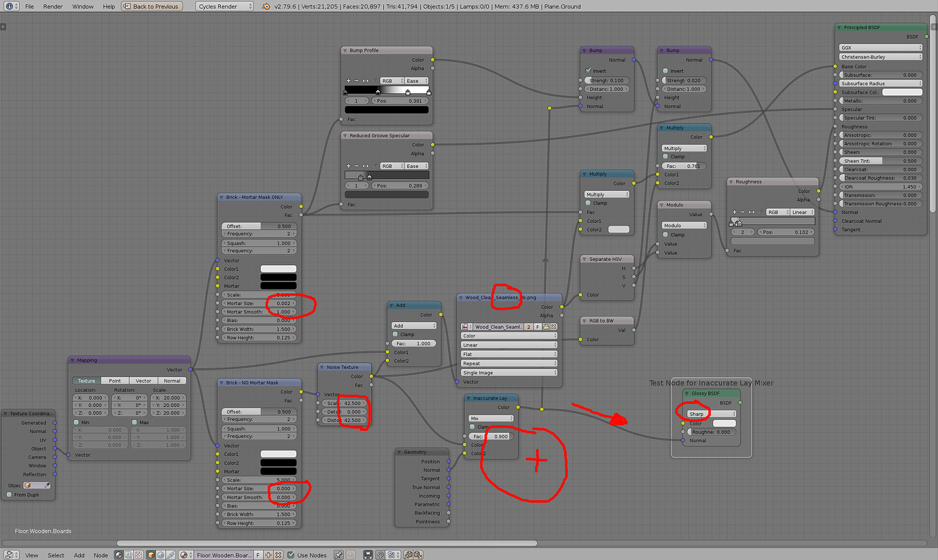
Task: Browse materials next to Floor.Wooden.Boards field
Action: click(x=187, y=555)
